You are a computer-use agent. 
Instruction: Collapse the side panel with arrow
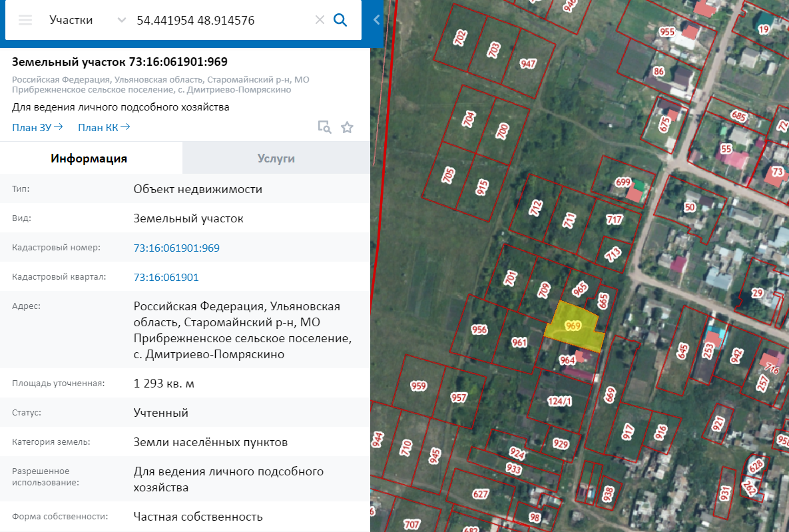(377, 19)
